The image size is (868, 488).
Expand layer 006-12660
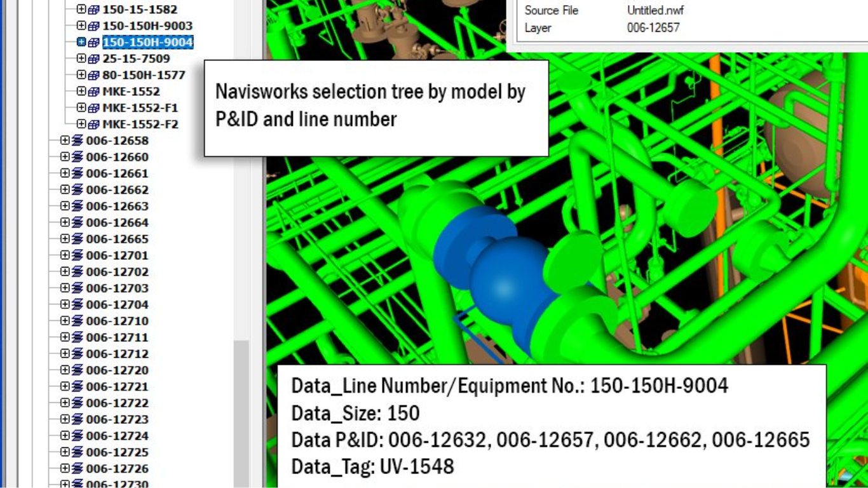[65, 157]
